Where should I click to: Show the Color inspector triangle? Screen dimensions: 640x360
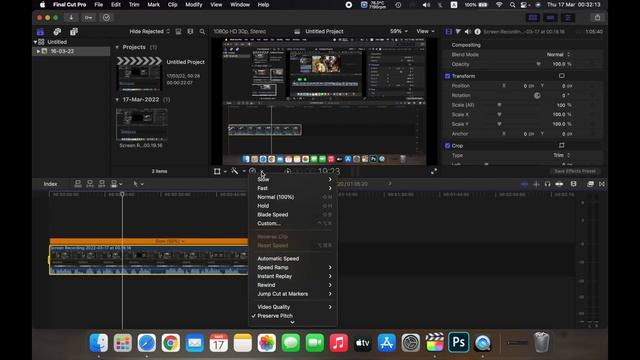pyautogui.click(x=458, y=31)
